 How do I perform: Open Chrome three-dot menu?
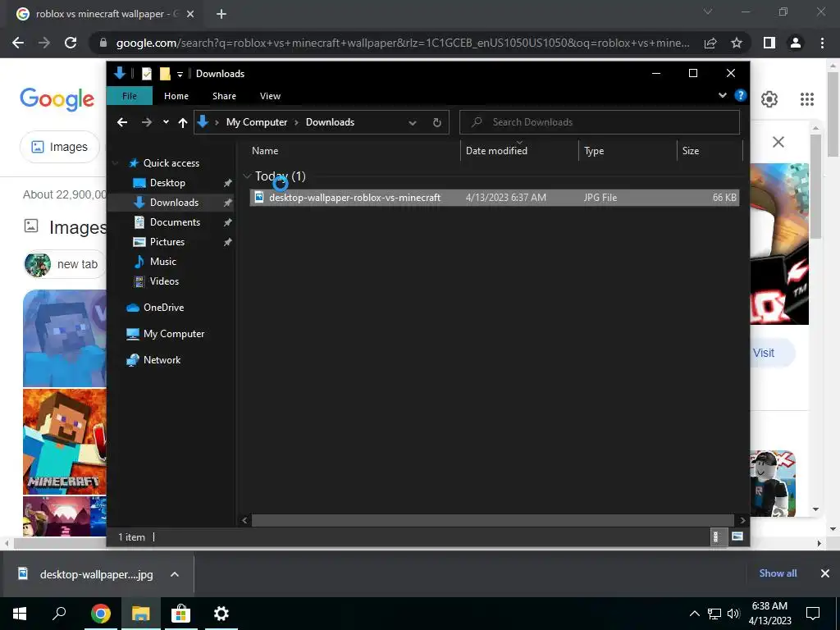(x=822, y=43)
